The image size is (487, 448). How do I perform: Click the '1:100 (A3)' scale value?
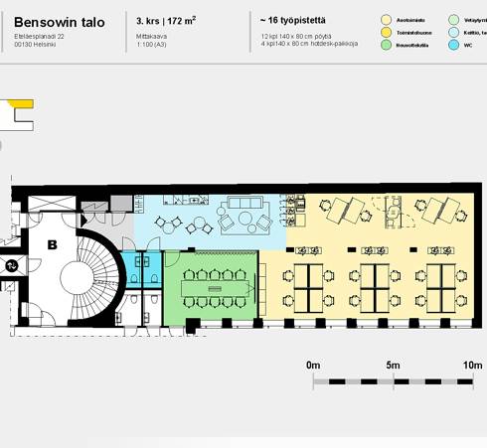151,45
